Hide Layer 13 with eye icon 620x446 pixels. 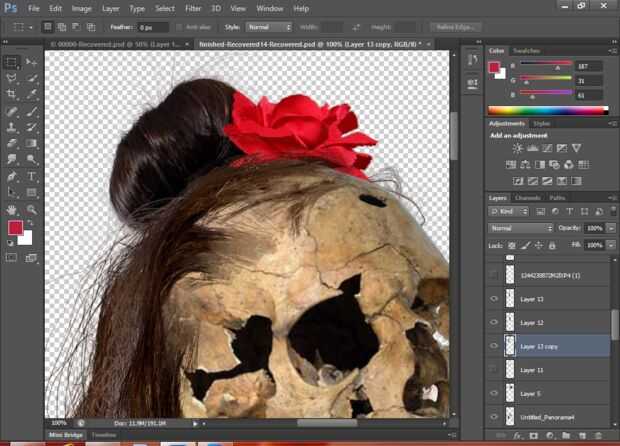click(494, 299)
